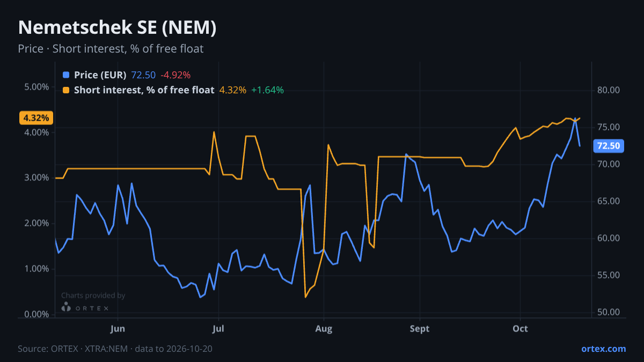Click the 72.50 price value in legend

[x=143, y=75]
